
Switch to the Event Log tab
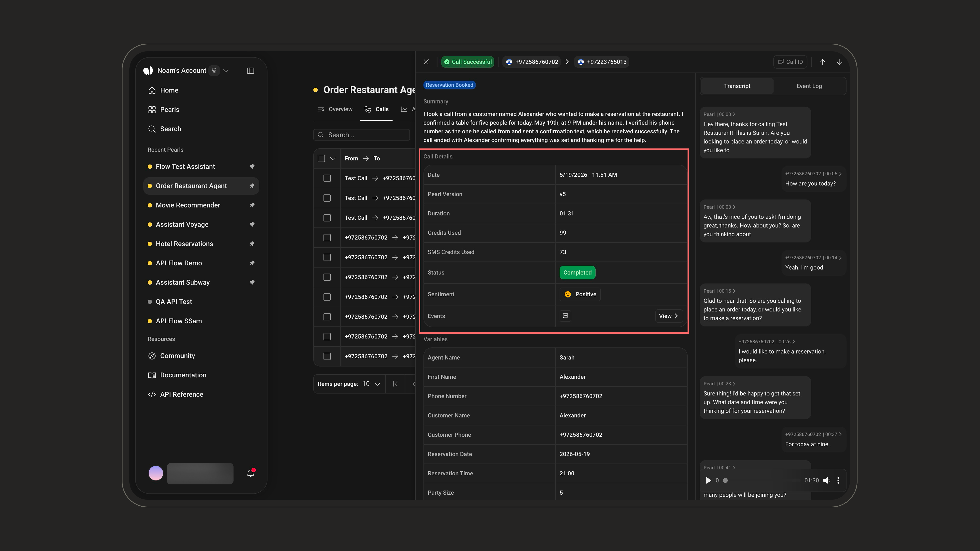[x=809, y=86]
